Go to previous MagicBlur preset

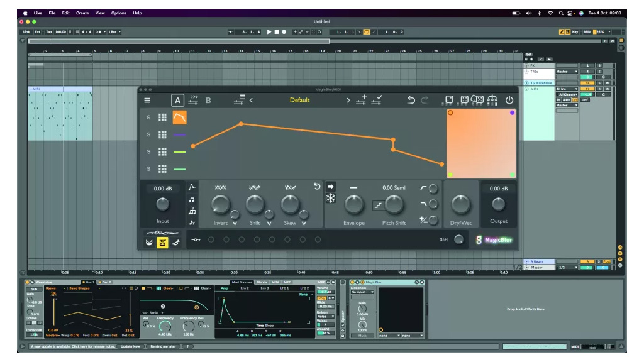coord(251,100)
